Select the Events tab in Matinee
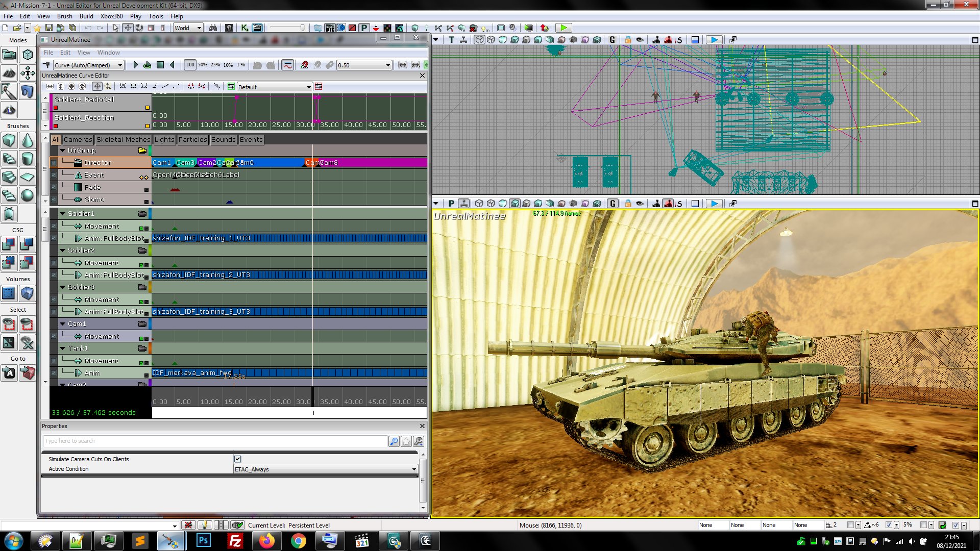Screen dimensions: 980x551 251,139
